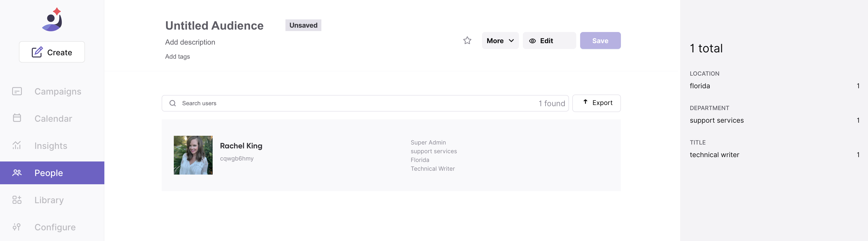Open Rachel King's profile photo
This screenshot has width=868, height=241.
click(x=193, y=155)
